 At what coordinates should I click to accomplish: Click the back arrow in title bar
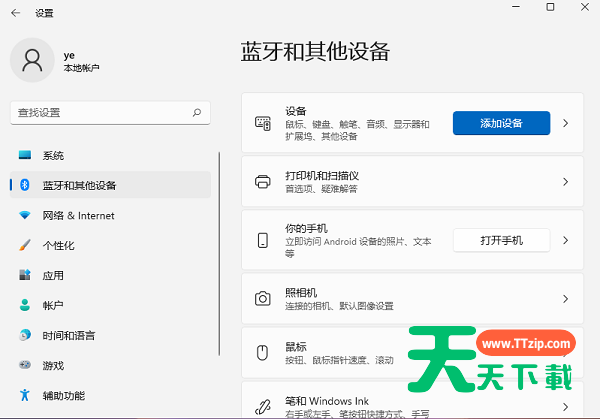[15, 13]
